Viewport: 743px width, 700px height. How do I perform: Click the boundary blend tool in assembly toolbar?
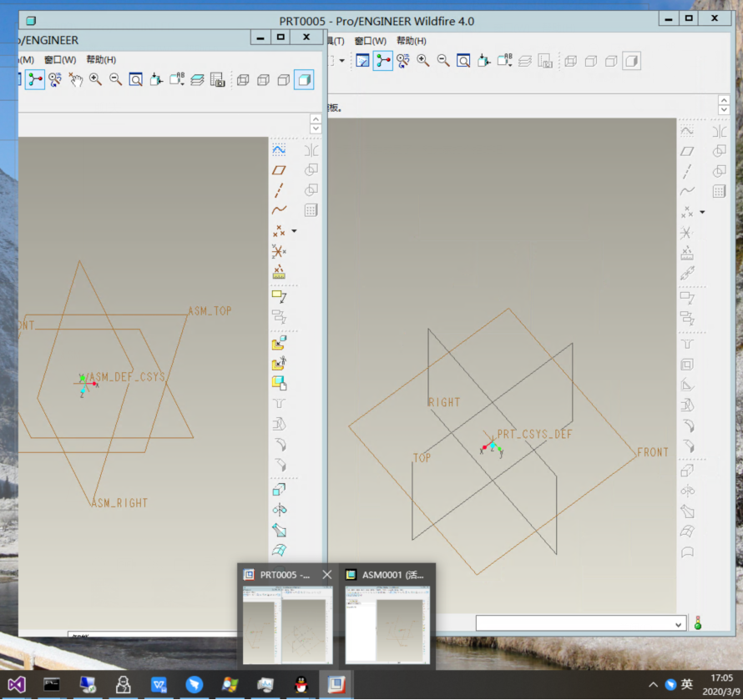coord(279,551)
